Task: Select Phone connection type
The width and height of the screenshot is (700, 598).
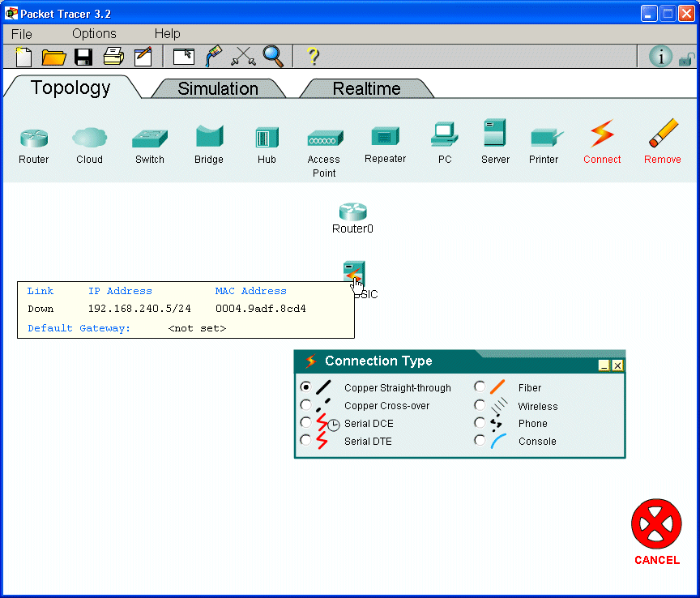Action: pyautogui.click(x=480, y=422)
